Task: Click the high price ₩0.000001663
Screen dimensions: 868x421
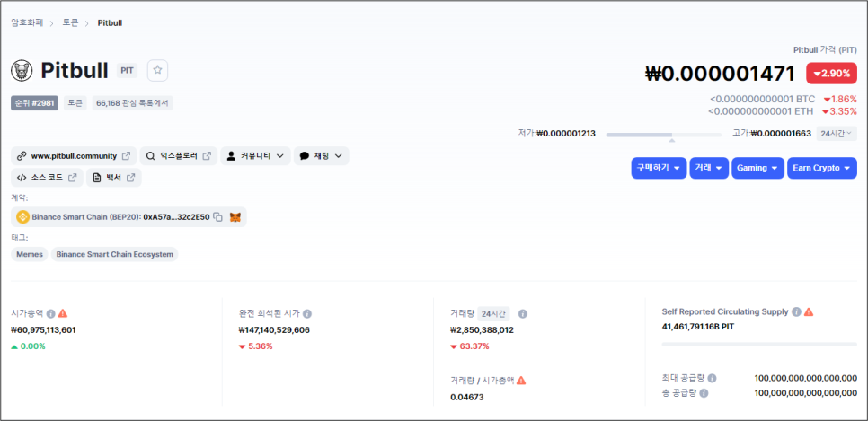Action: point(782,134)
